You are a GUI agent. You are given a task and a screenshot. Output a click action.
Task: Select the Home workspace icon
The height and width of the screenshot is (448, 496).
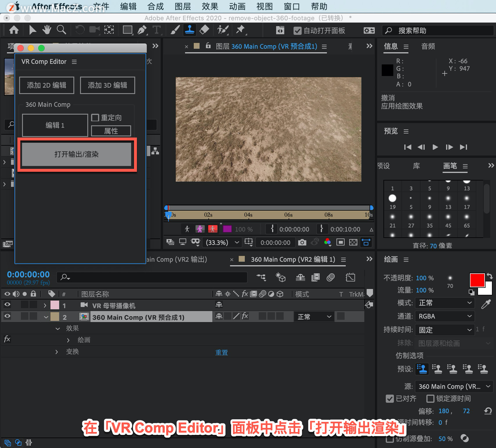14,30
